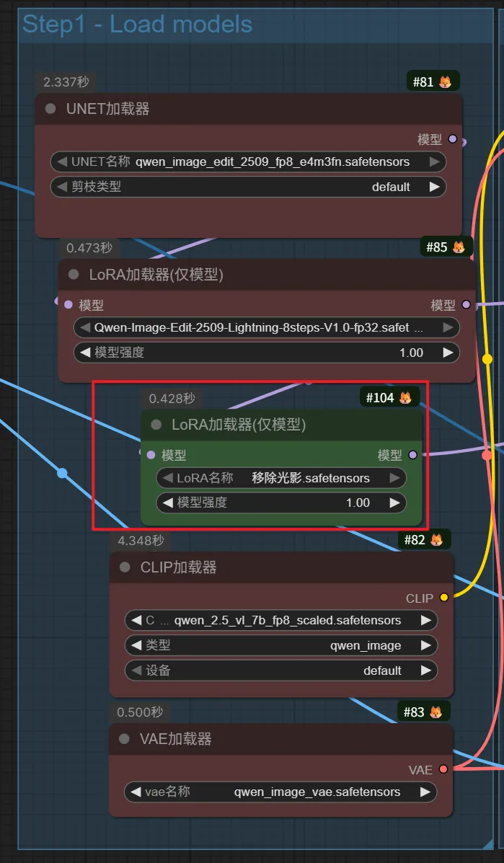Increase 模型强度 on node #85
The height and width of the screenshot is (863, 504).
(448, 353)
